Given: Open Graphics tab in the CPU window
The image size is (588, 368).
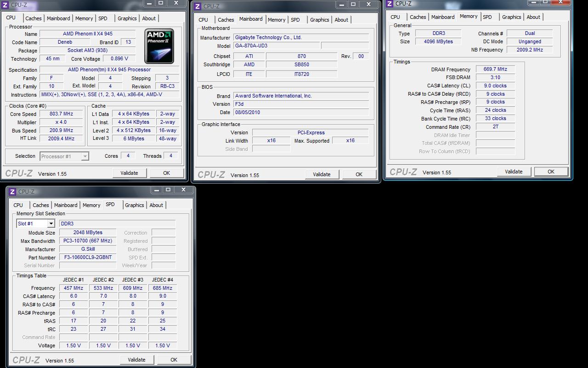Looking at the screenshot, I should point(127,18).
